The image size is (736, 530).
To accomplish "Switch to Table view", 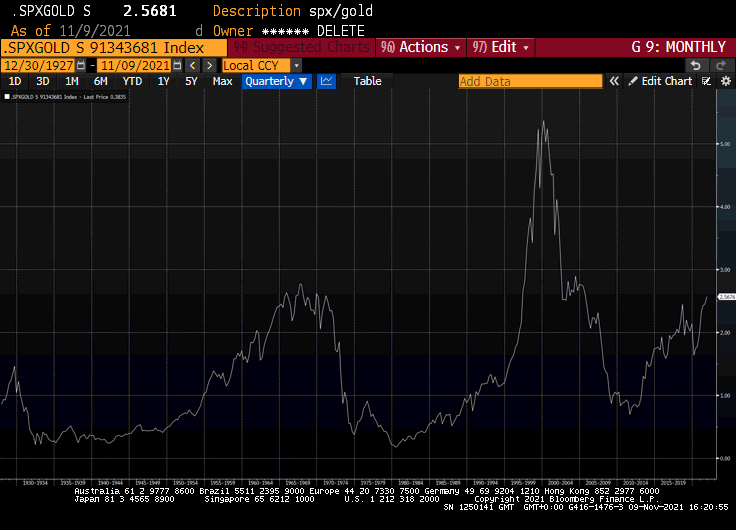I will point(368,81).
